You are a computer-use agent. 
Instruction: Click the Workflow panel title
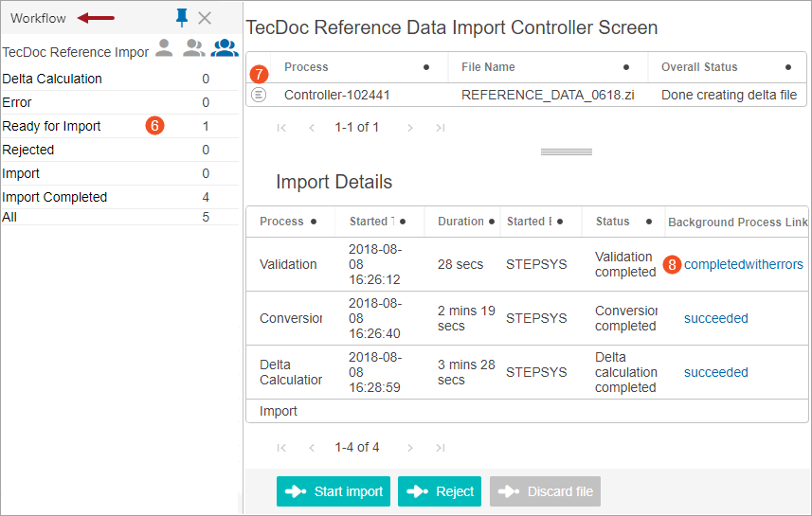pos(38,18)
